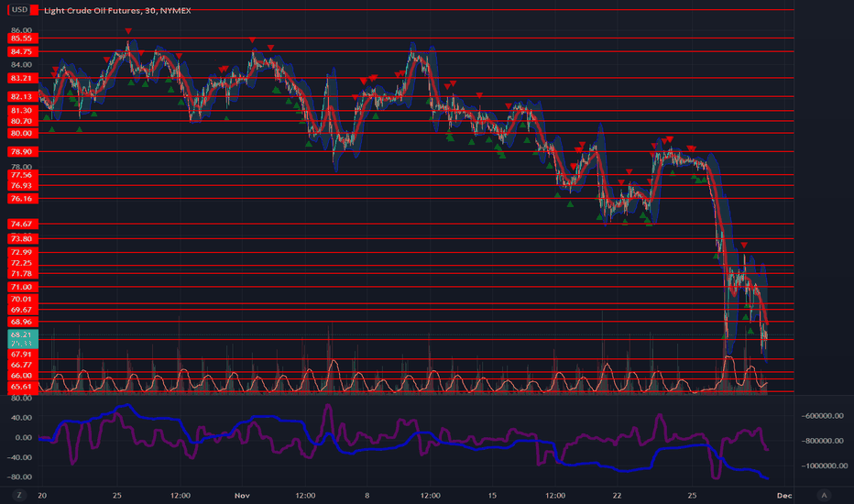Select the 76.16 price level label
The height and width of the screenshot is (504, 854).
pyautogui.click(x=22, y=198)
